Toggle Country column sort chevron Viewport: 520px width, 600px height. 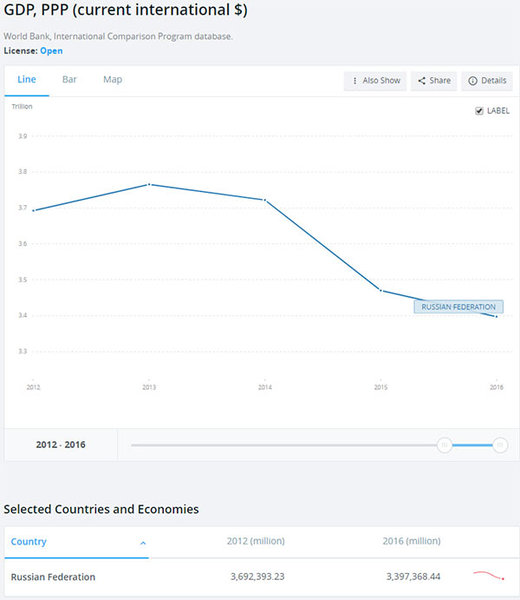pyautogui.click(x=143, y=543)
